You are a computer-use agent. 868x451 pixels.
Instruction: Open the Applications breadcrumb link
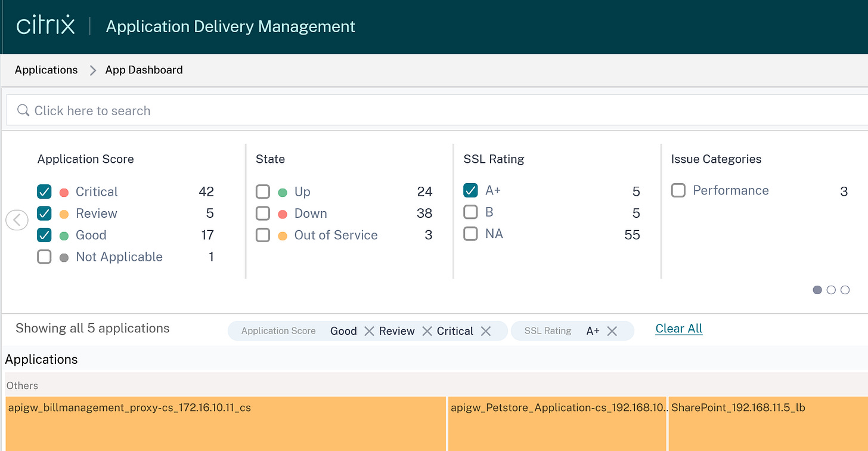(x=46, y=70)
